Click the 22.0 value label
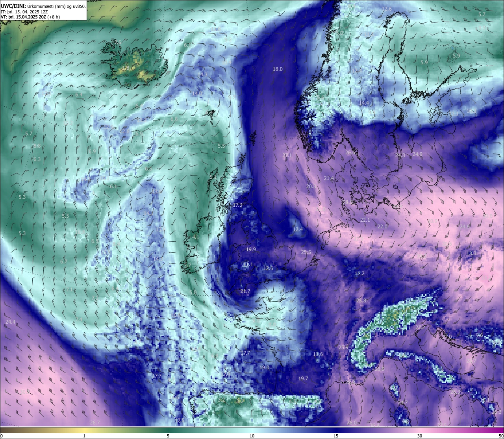This screenshot has height=439, width=504. click(x=382, y=226)
